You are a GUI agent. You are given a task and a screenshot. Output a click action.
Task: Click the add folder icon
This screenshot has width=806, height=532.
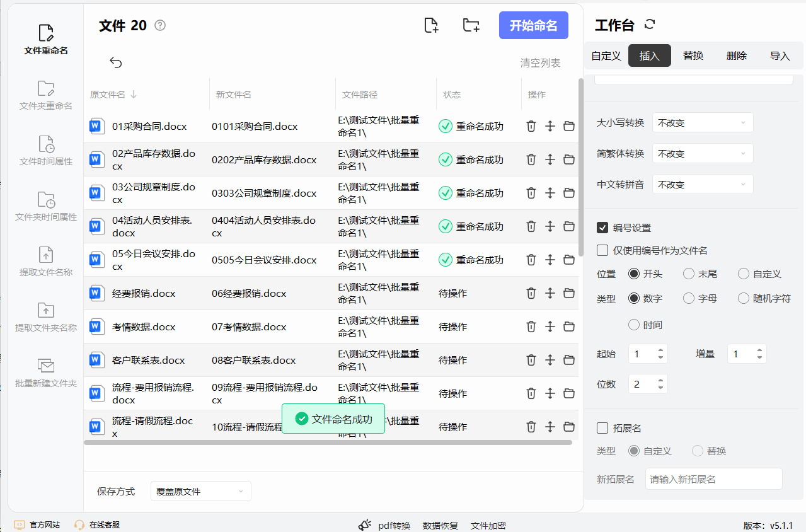click(x=471, y=25)
